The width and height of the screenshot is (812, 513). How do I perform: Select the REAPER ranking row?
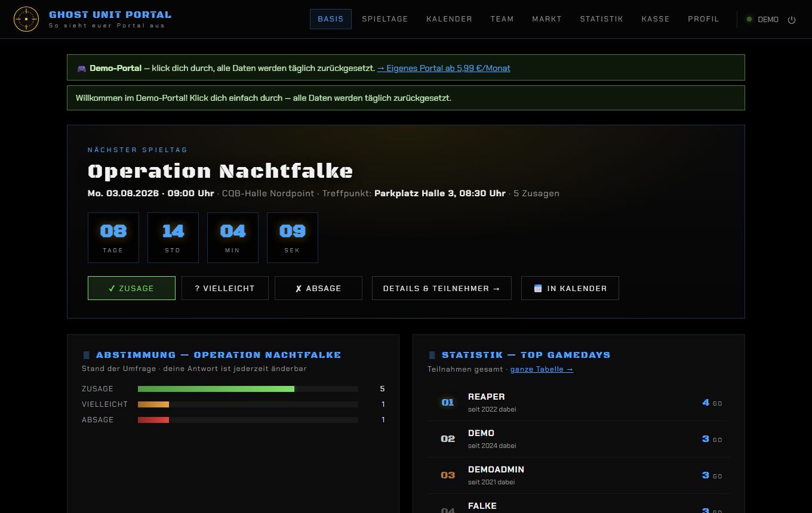pos(579,403)
